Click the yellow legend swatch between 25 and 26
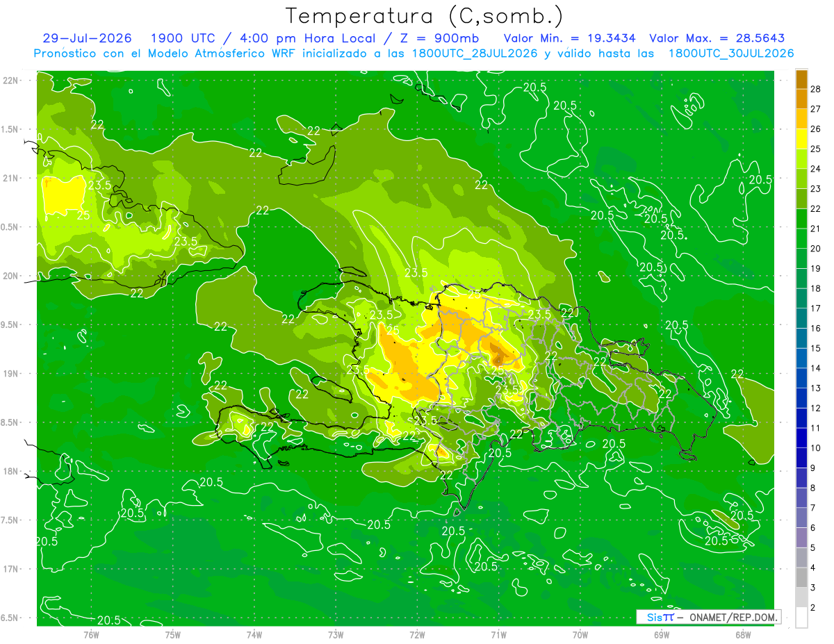 tap(801, 139)
